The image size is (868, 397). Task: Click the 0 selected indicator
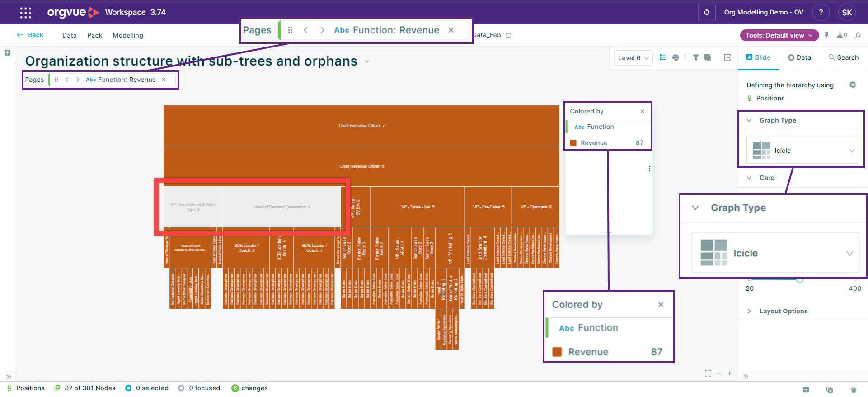pos(147,388)
